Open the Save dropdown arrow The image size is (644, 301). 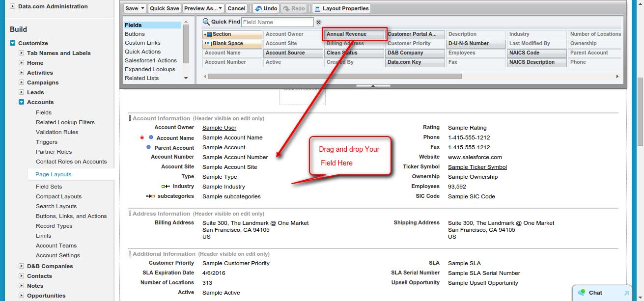(141, 8)
